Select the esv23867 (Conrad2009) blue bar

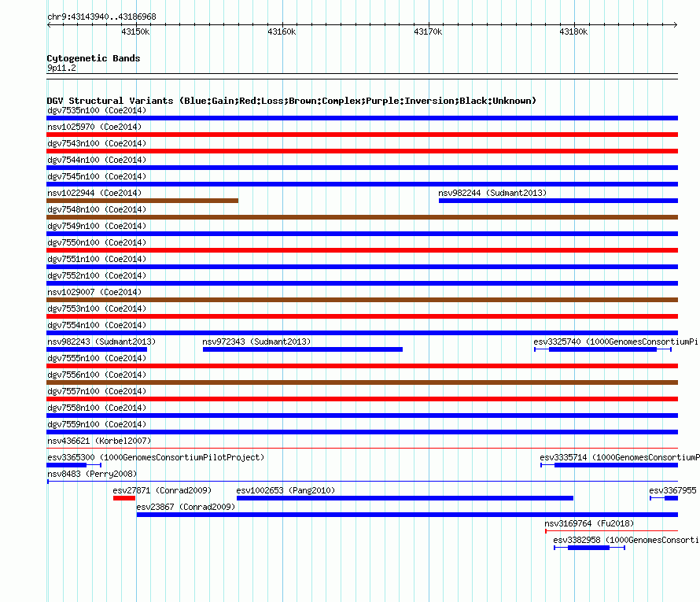point(407,515)
